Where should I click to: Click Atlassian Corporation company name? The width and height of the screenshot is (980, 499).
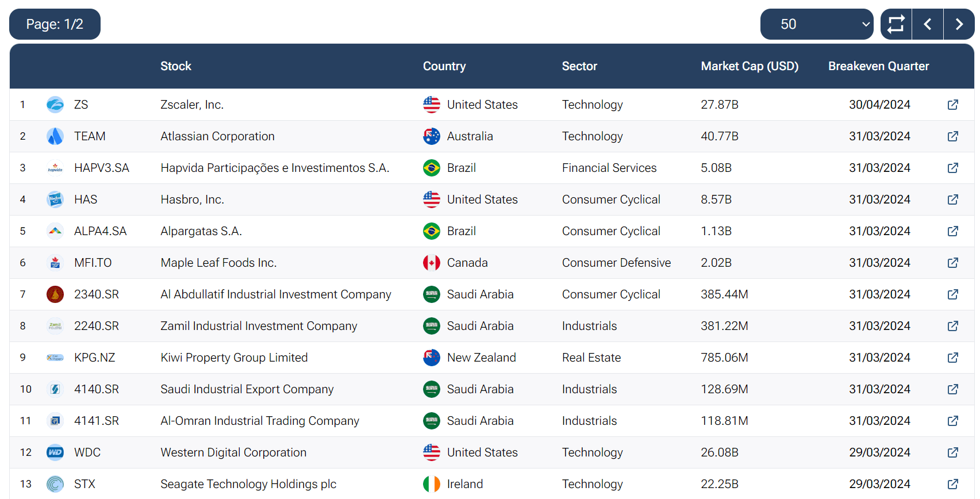217,136
